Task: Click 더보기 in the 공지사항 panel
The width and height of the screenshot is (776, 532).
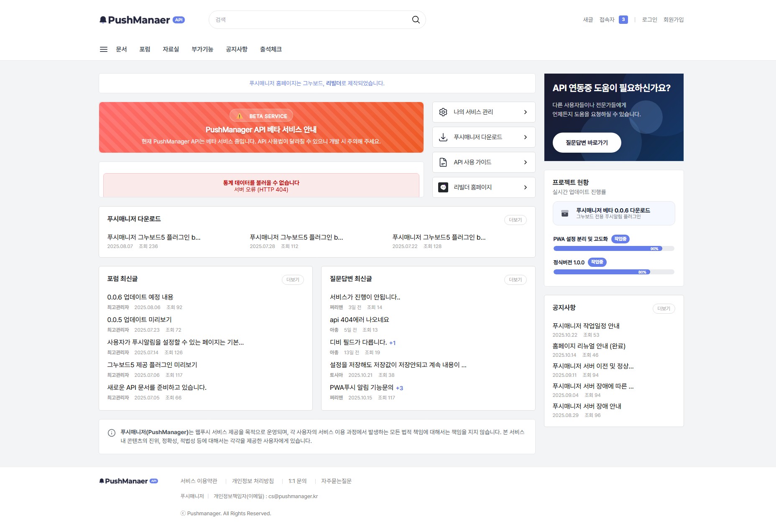Action: (x=664, y=309)
